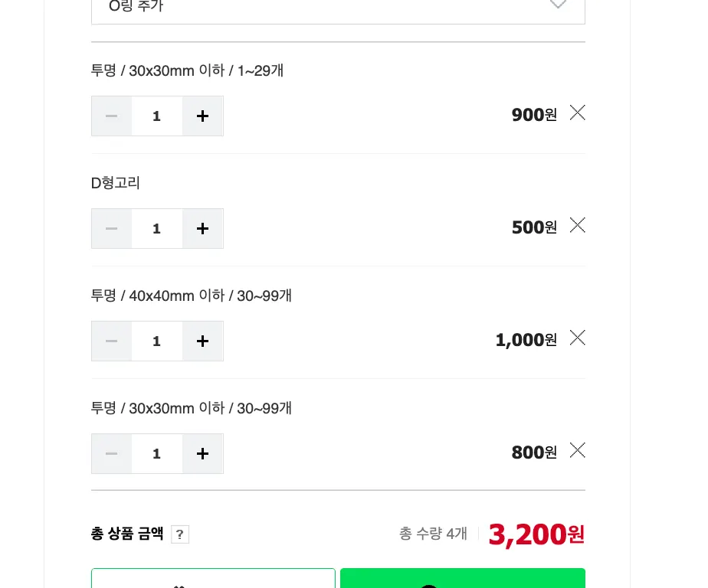Remove the 1,000원 투명 40x40mm item
The height and width of the screenshot is (588, 708).
coord(578,338)
